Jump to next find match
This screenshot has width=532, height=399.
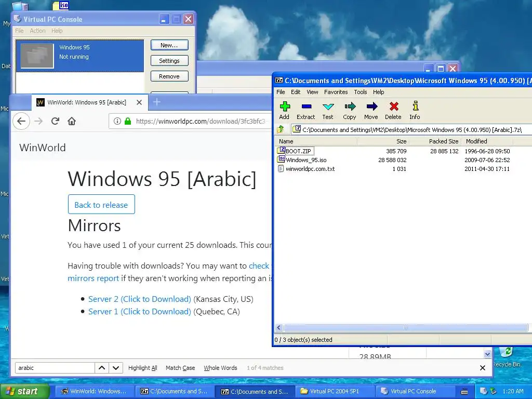click(x=116, y=368)
